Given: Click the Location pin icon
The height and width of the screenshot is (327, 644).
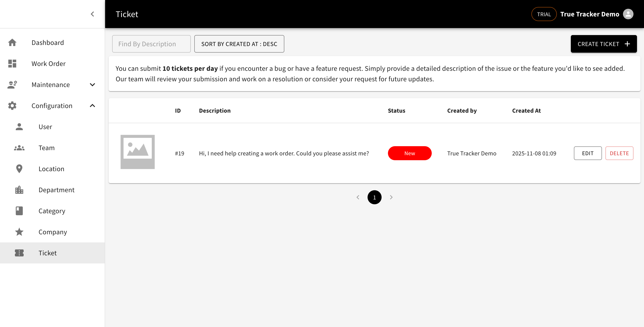Looking at the screenshot, I should click(19, 169).
